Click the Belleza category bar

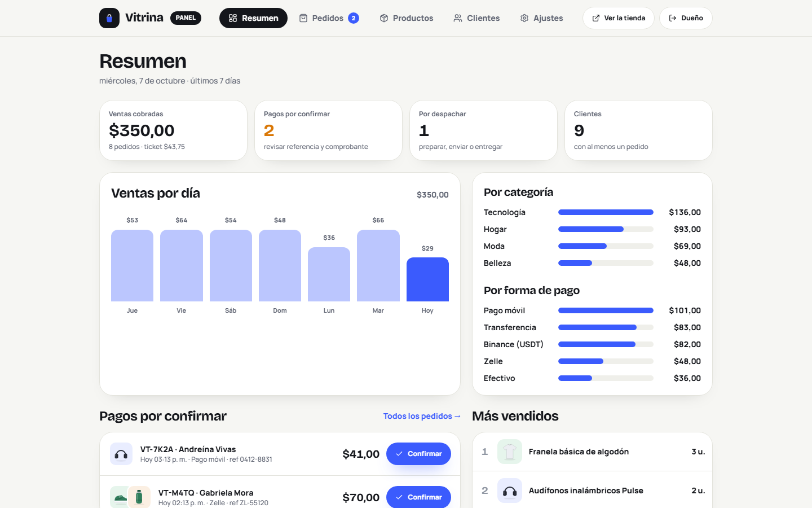[606, 263]
